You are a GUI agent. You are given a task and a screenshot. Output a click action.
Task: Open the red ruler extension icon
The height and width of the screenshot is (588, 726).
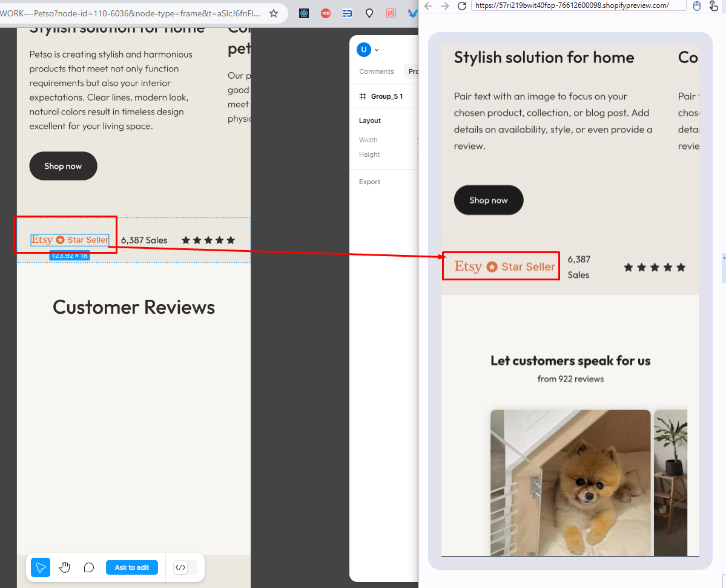(x=391, y=13)
